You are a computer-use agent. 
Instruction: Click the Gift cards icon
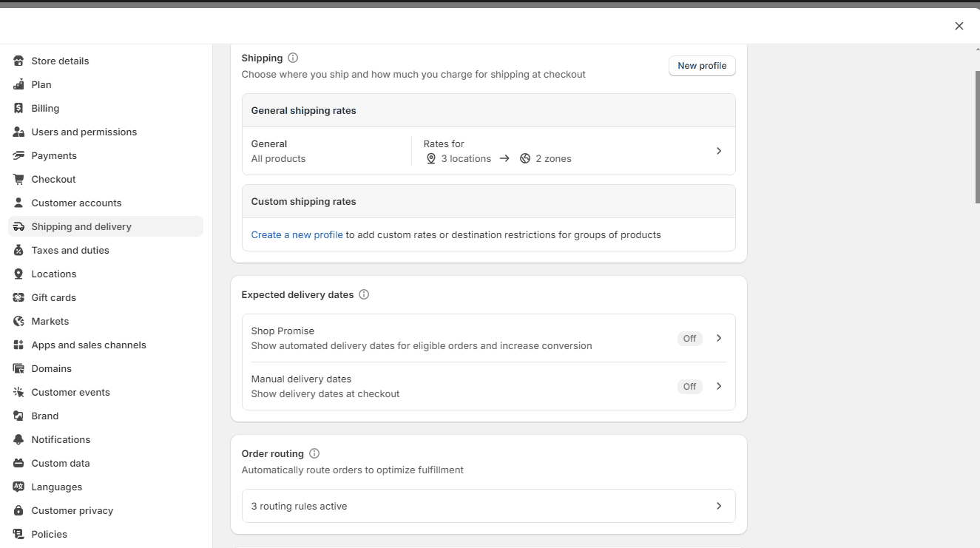coord(18,297)
